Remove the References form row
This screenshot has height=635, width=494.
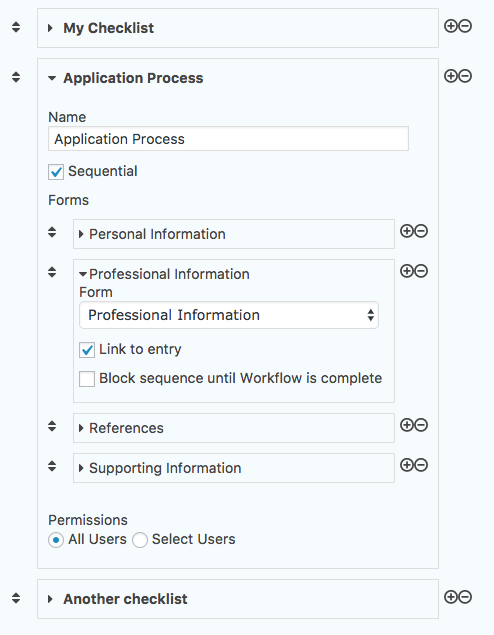pyautogui.click(x=421, y=425)
